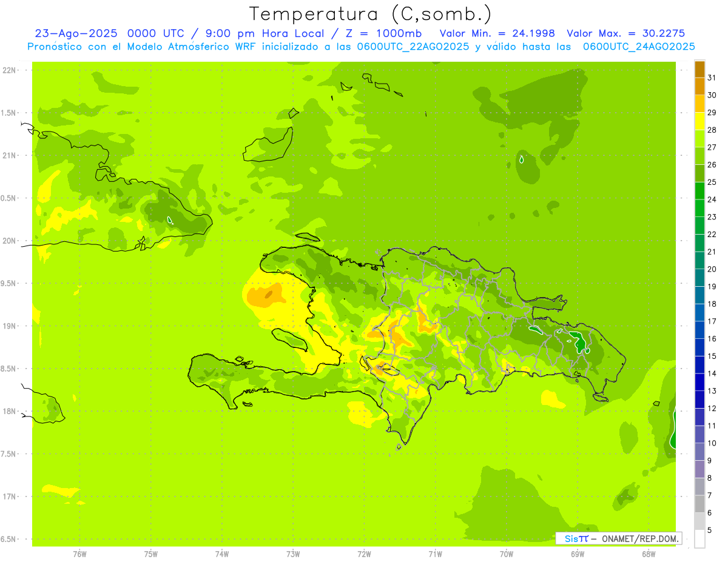Click the '28' label on the color scale
The height and width of the screenshot is (562, 728).
712,130
